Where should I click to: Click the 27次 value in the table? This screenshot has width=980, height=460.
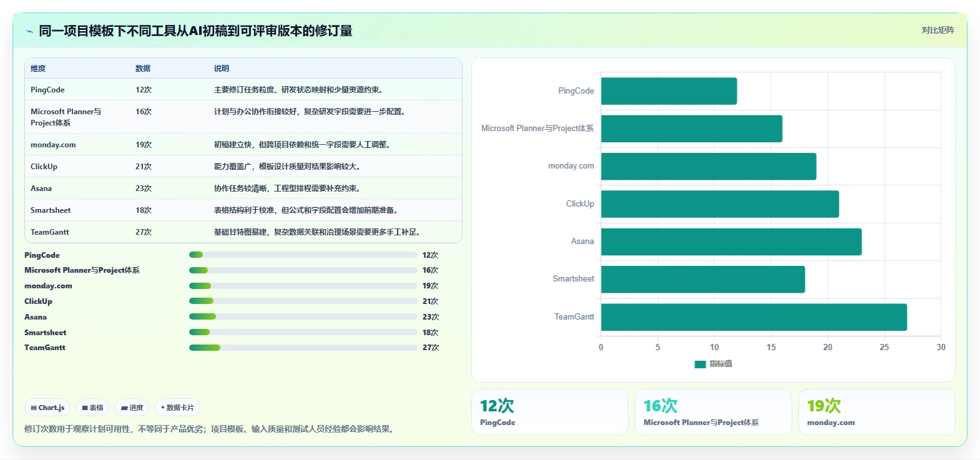coord(144,232)
